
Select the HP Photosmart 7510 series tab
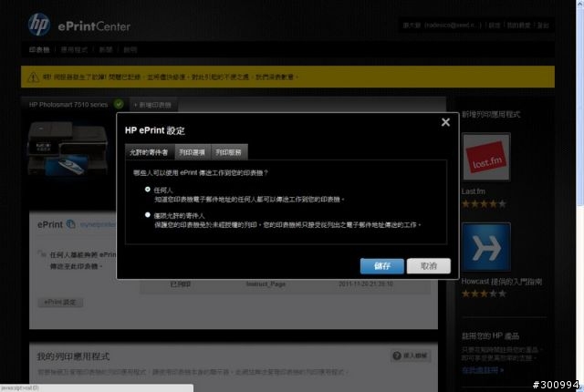68,105
